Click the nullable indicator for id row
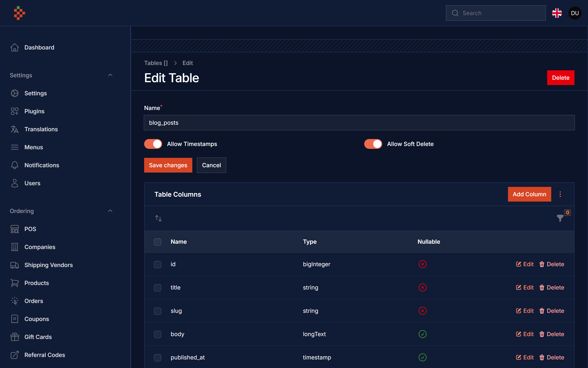 pyautogui.click(x=423, y=264)
